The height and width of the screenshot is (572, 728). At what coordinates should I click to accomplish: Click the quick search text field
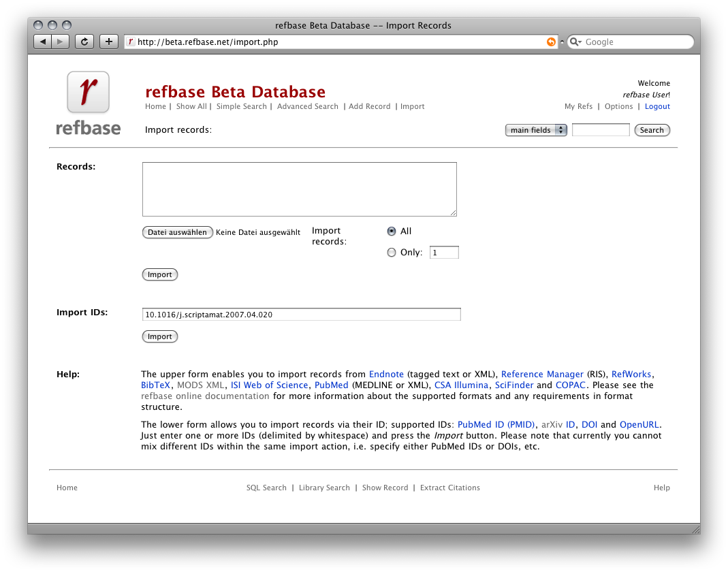(x=601, y=130)
